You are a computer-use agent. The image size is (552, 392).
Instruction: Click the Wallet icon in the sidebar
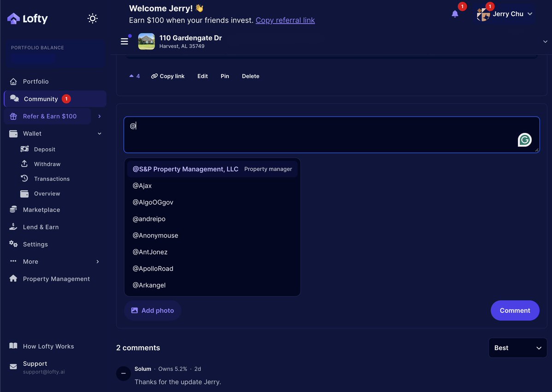click(13, 134)
